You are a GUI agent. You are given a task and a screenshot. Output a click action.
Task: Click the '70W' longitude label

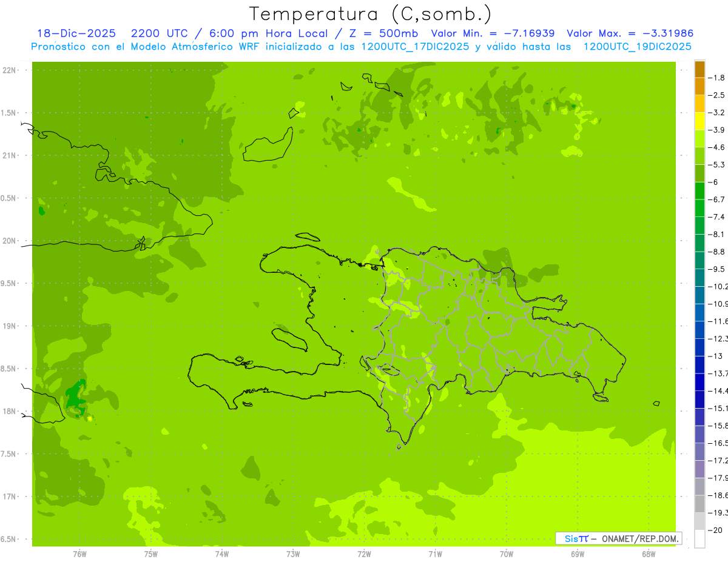(507, 554)
